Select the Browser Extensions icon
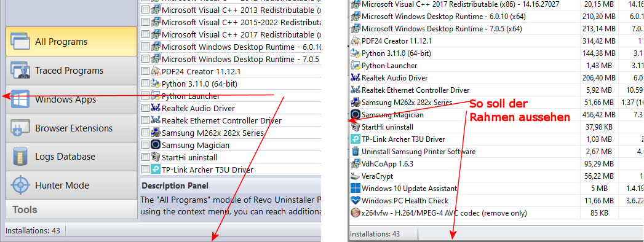 [20, 128]
